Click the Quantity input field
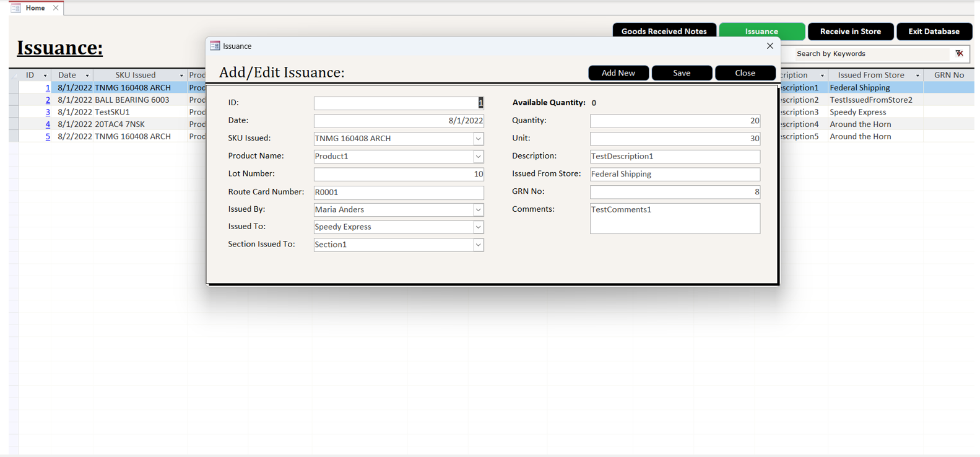Viewport: 980px width, 457px height. [674, 121]
